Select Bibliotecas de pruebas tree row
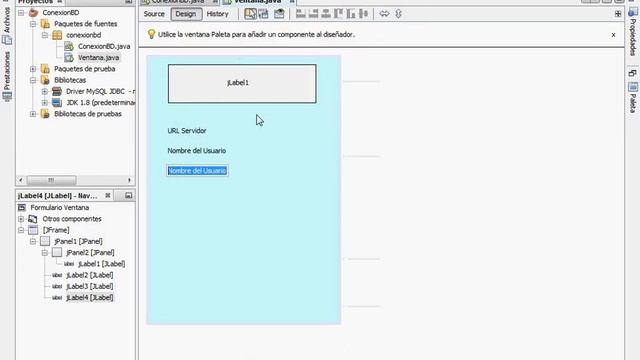 pyautogui.click(x=88, y=114)
